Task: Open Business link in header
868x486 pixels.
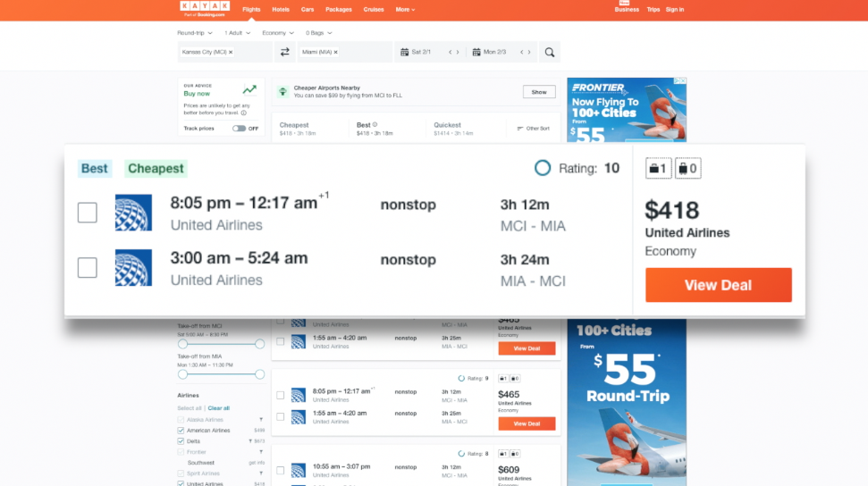Action: point(627,10)
